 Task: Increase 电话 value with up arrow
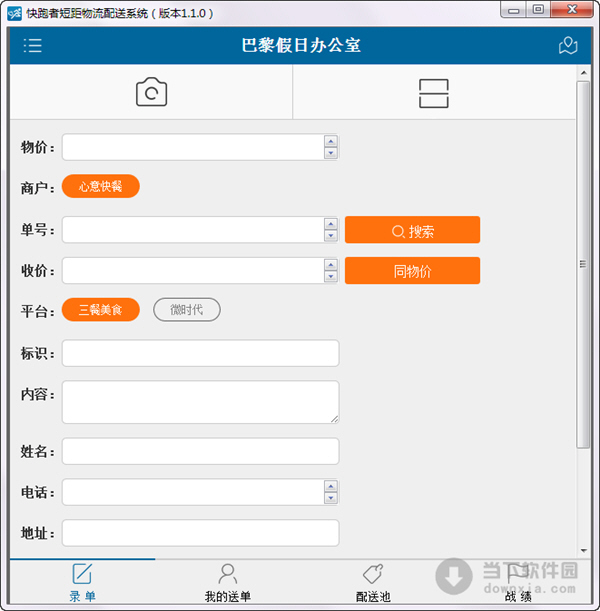point(331,486)
